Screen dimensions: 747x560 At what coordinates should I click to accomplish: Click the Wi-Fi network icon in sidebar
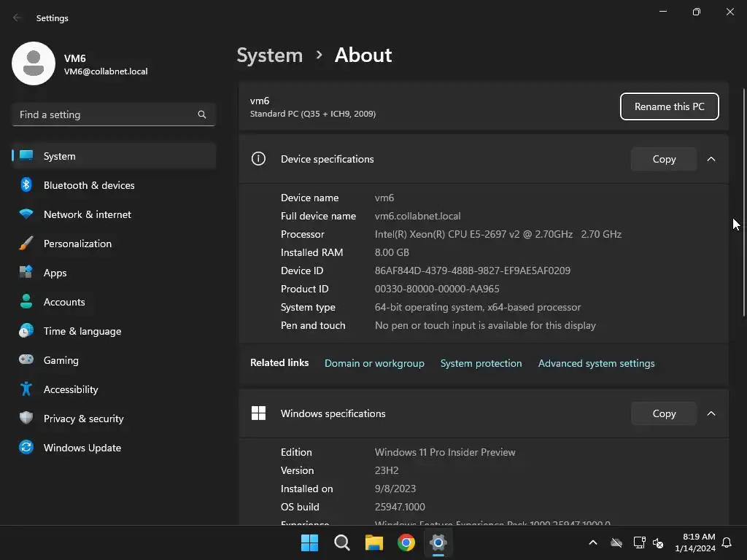26,214
